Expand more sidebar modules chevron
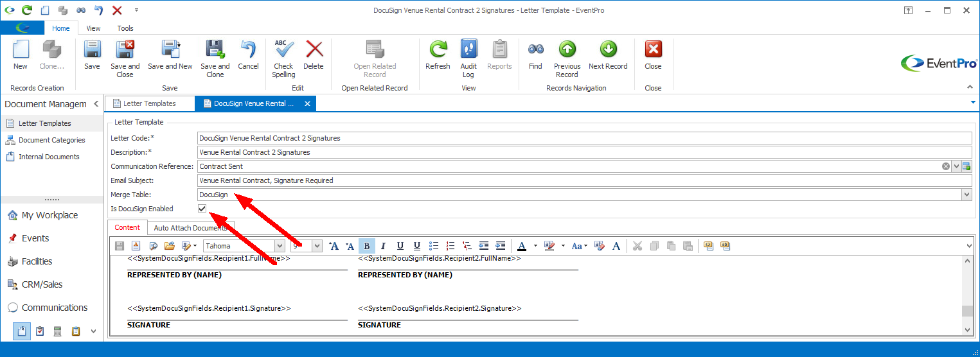Screen dimensions: 980x357 [93, 331]
